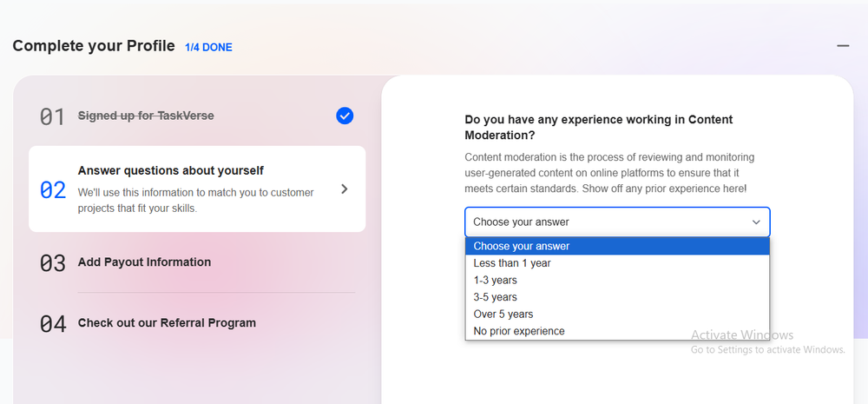The width and height of the screenshot is (868, 404).
Task: Pick the 3-5 years option
Action: pos(495,297)
